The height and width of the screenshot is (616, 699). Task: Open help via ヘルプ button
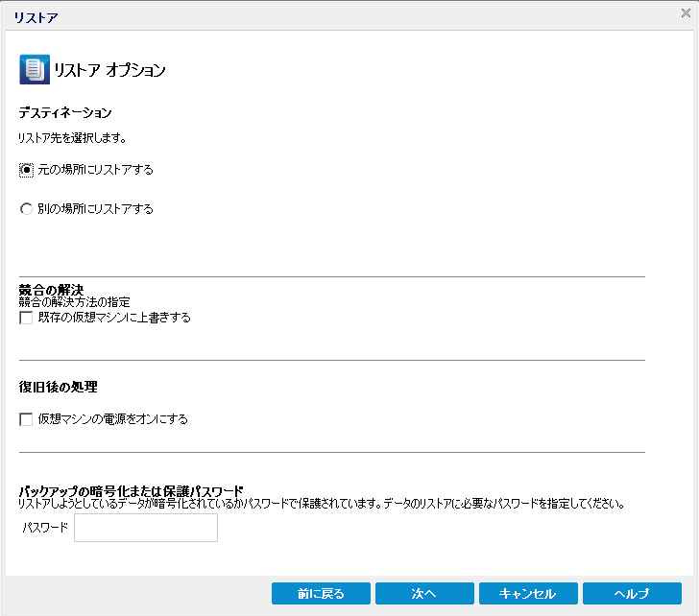(632, 593)
